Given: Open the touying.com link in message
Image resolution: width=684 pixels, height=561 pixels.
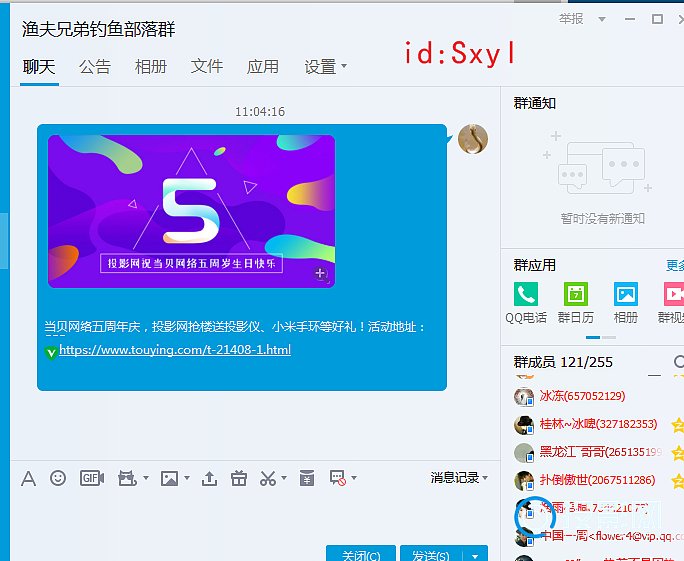Looking at the screenshot, I should 175,350.
